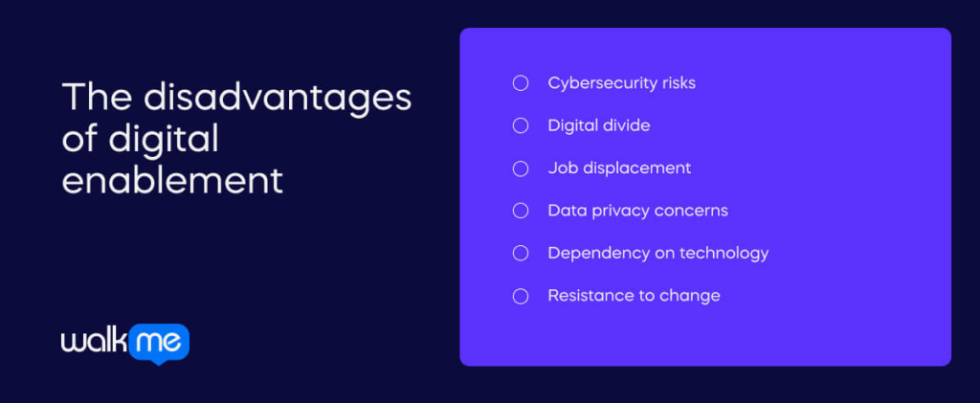Viewport: 980px width, 403px height.
Task: Mark the Job displacement bullet circle
Action: [521, 168]
